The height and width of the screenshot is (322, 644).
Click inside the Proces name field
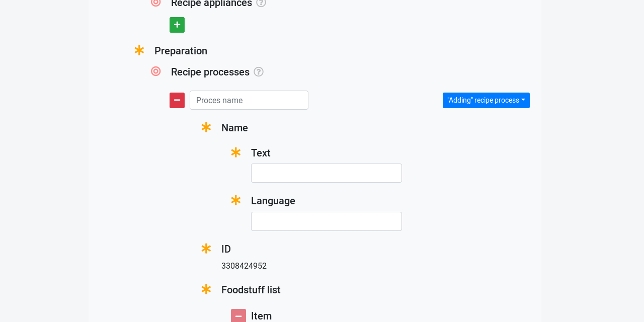[x=249, y=100]
